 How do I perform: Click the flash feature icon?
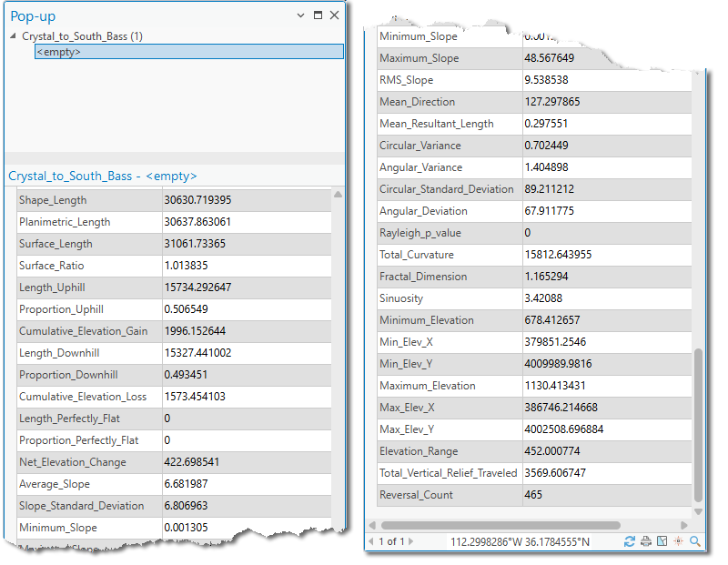pyautogui.click(x=678, y=541)
